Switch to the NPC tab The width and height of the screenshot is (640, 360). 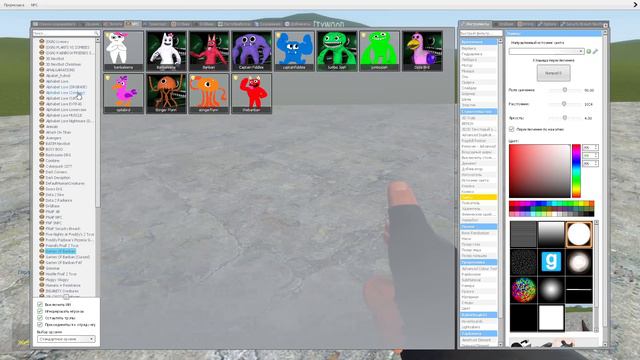[x=133, y=24]
